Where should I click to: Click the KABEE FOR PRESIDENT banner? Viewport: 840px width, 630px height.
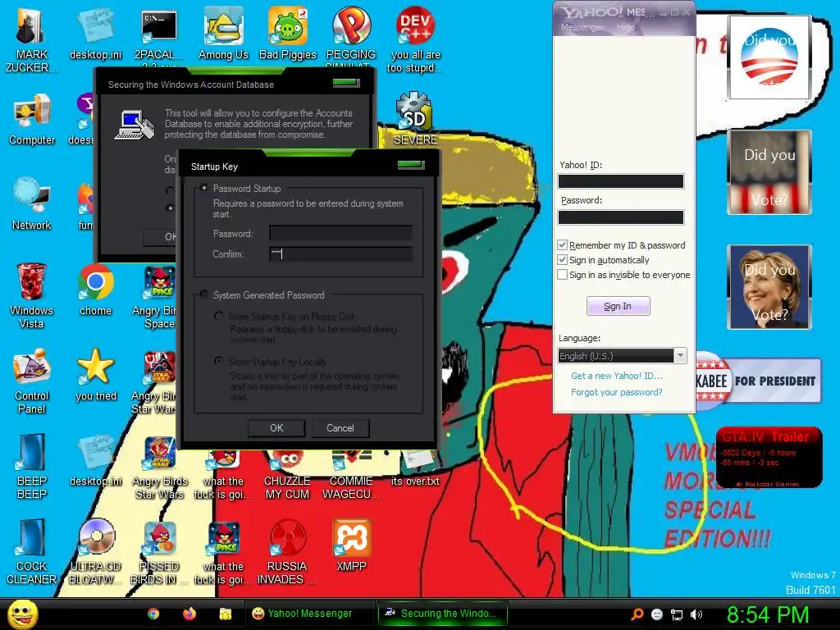(x=758, y=381)
